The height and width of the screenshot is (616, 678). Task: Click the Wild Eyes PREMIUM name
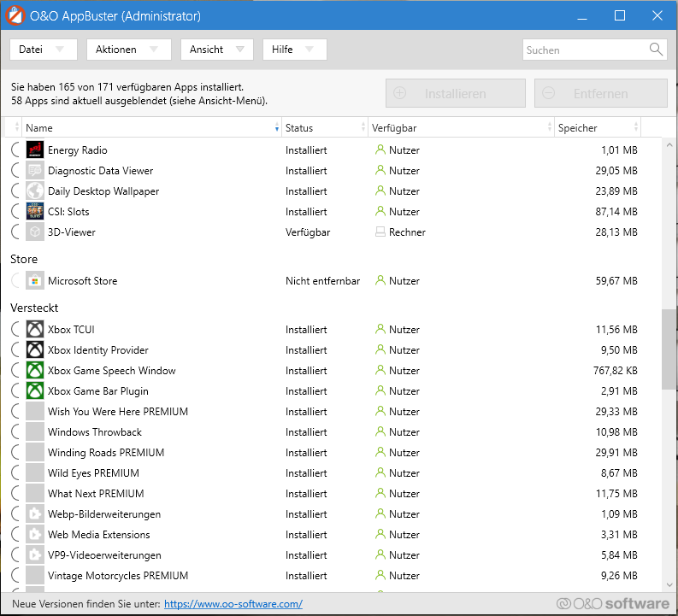(93, 473)
